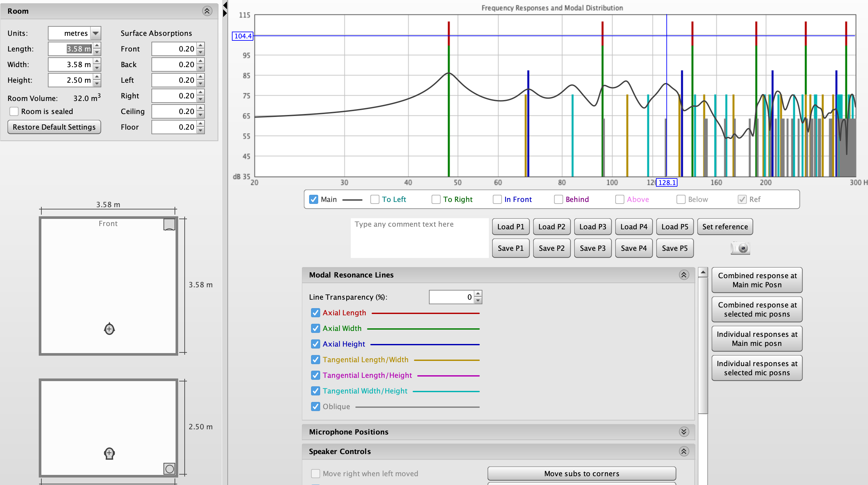Viewport: 868px width, 485px height.
Task: Collapse the Speaker Controls section
Action: click(683, 451)
